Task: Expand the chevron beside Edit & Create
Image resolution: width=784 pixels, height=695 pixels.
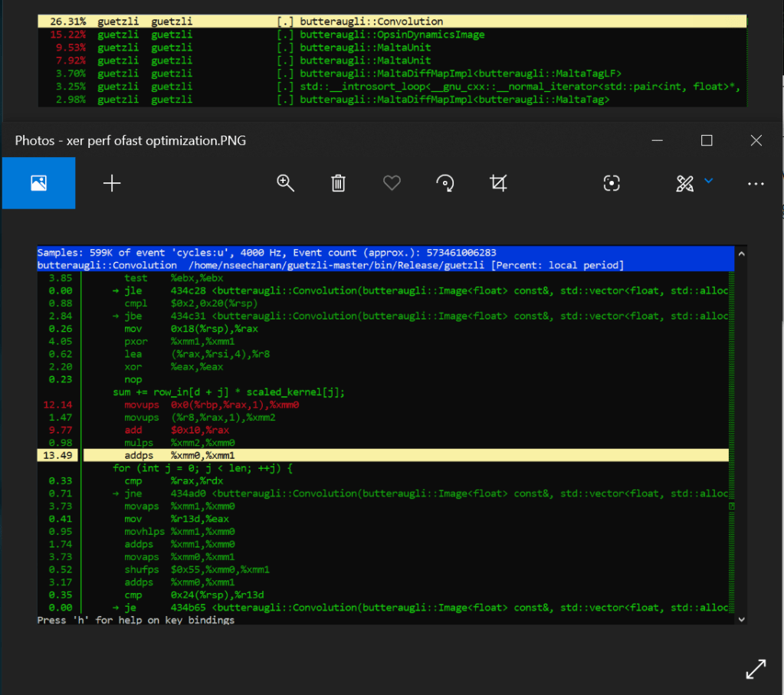Action: point(709,181)
